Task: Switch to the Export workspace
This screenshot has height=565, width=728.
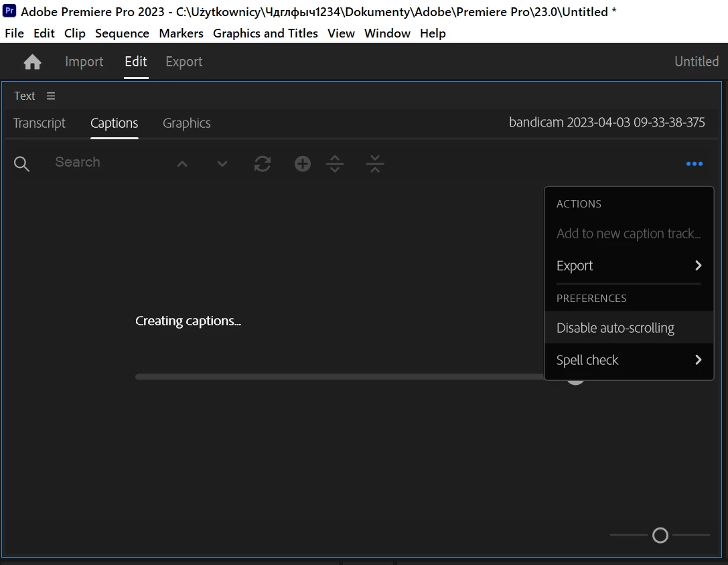Action: (184, 62)
